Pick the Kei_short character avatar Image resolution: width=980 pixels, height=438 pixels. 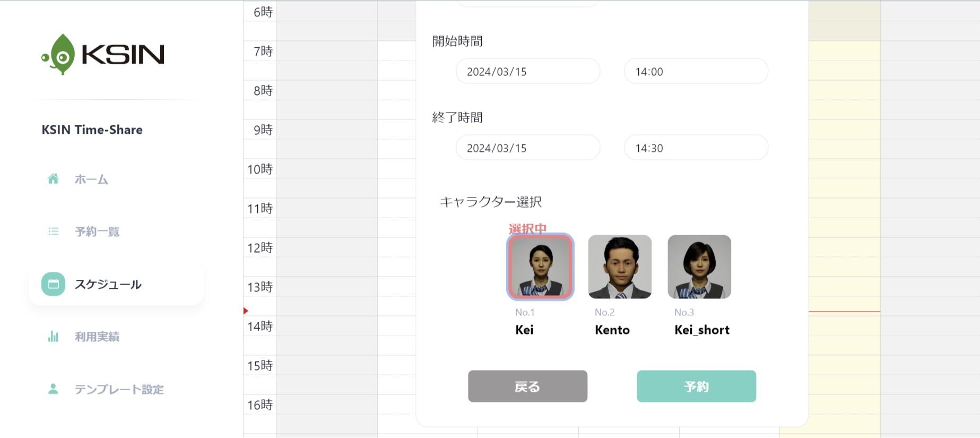coord(699,267)
